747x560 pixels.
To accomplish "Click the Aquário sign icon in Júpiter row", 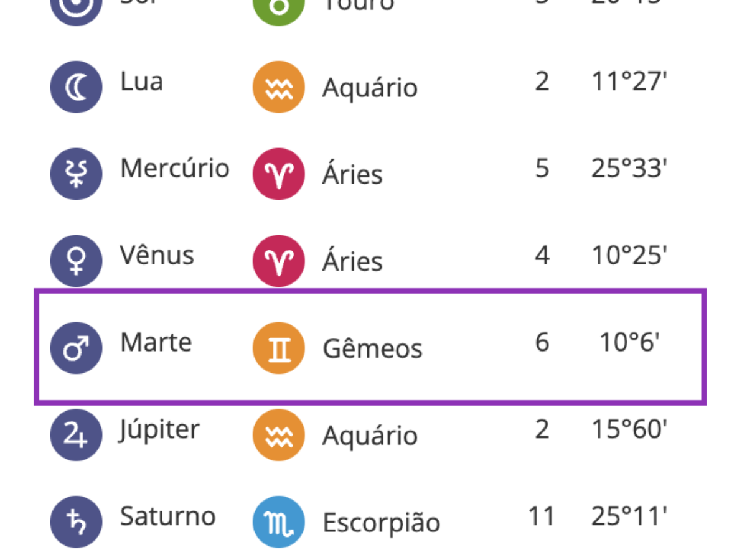I will (x=279, y=435).
